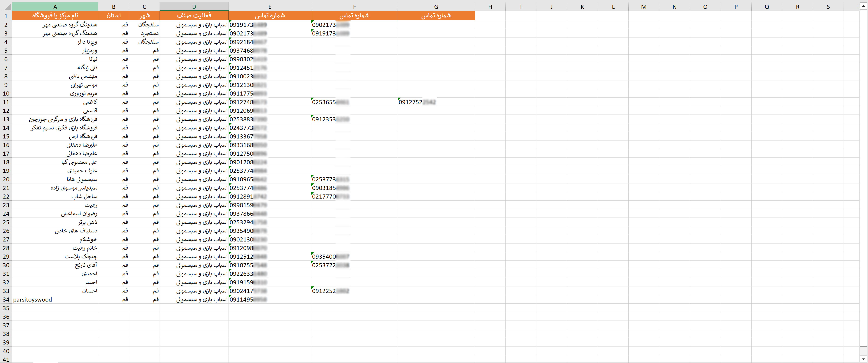The image size is (868, 363).
Task: Select column P header
Action: coord(736,6)
